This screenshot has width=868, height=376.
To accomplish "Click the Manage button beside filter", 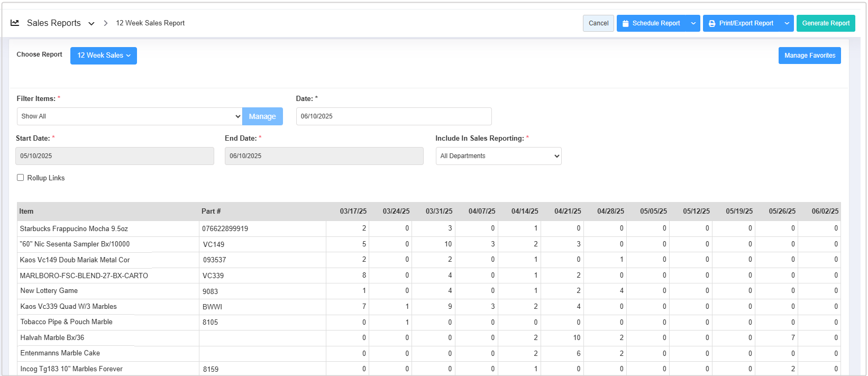I will pos(262,116).
